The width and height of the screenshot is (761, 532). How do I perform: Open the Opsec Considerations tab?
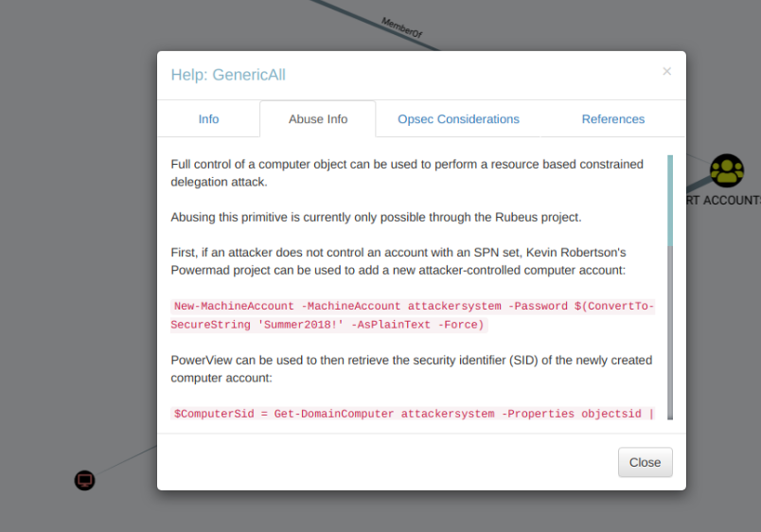pos(458,119)
